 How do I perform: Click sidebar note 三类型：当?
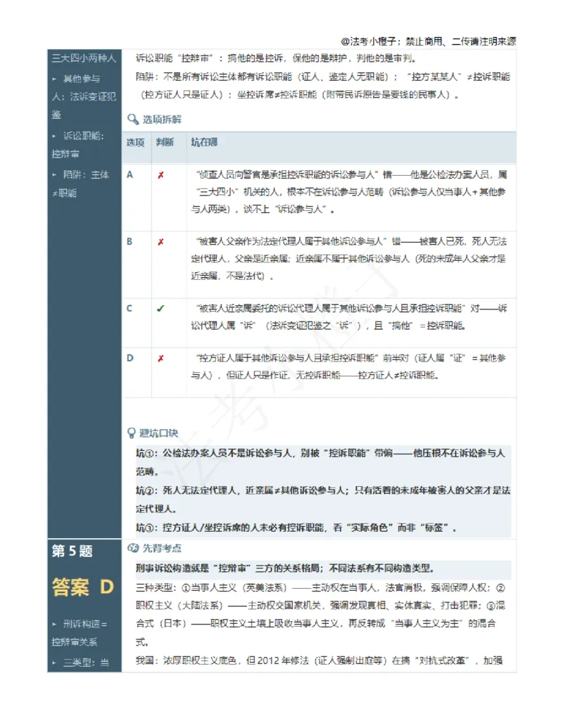(81, 663)
